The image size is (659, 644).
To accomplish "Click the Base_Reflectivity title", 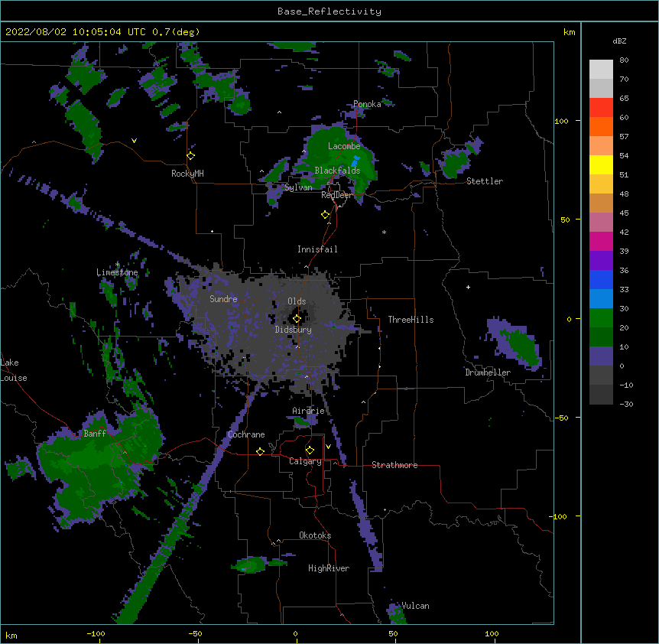I will coord(329,11).
